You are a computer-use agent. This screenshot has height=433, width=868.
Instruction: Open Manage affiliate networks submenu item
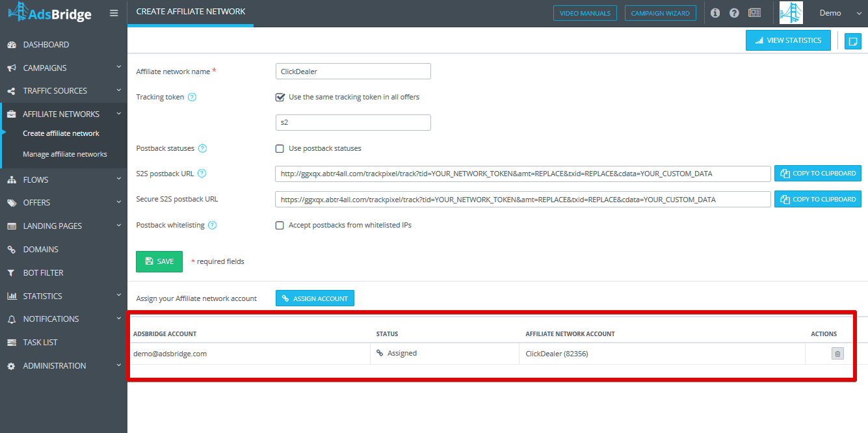pos(65,154)
